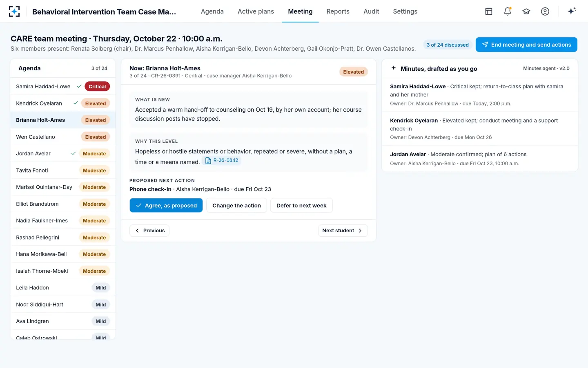The width and height of the screenshot is (588, 368).
Task: Open Kendrick Oyelaran minutes entry
Action: (480, 129)
